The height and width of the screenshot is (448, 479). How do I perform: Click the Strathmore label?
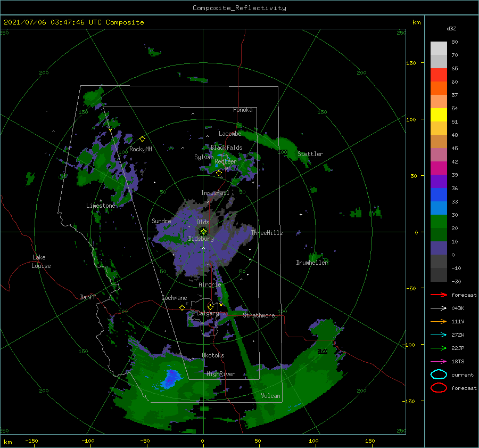click(259, 315)
